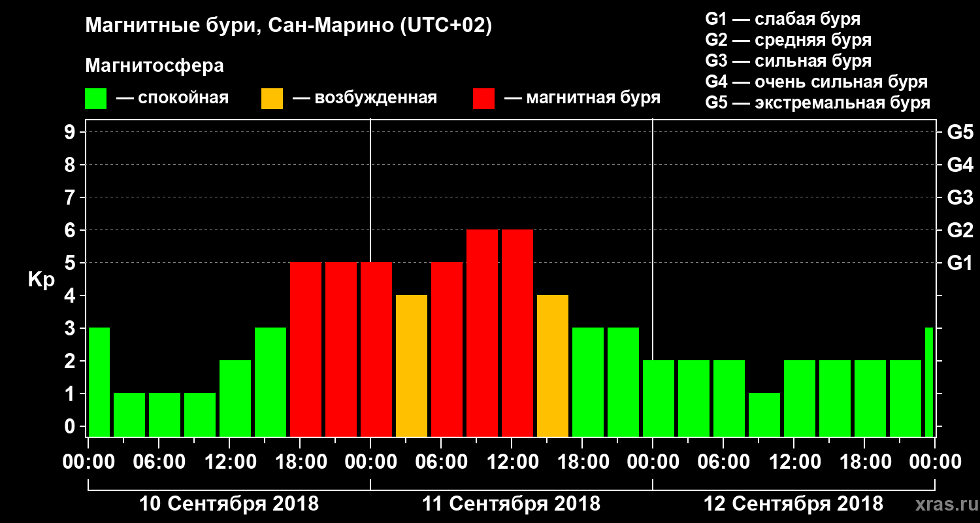Click the first yellow Kp 4 bar on 11 Сентября

[x=412, y=365]
